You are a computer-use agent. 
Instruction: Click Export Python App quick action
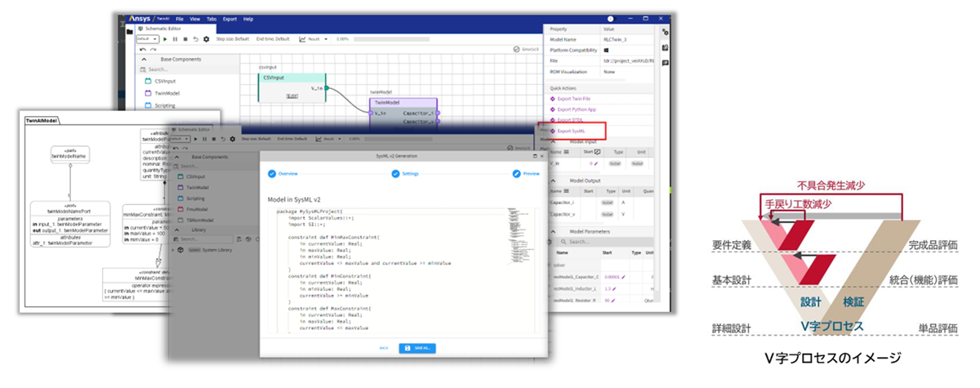tap(577, 109)
